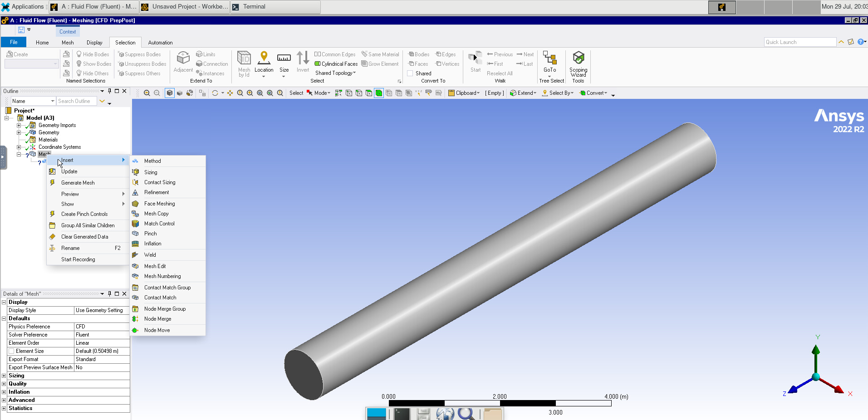Screen dimensions: 868x420
Task: Open the Select By dropdown
Action: tap(558, 93)
